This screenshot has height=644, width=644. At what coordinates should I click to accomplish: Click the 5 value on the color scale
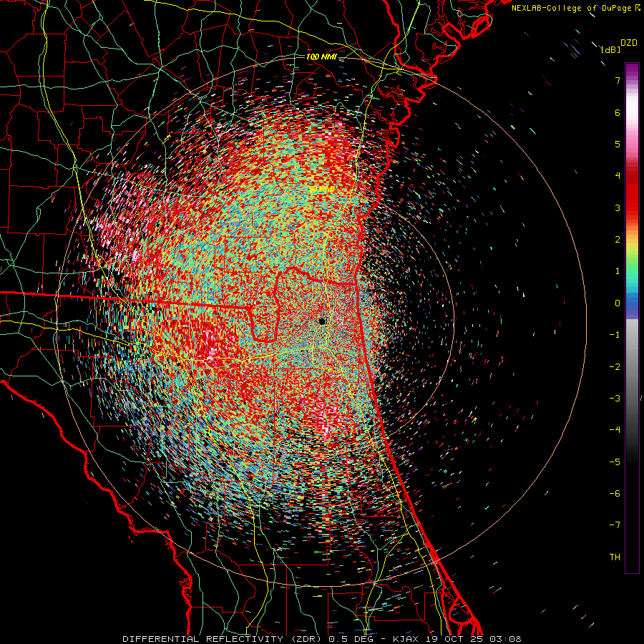(x=618, y=144)
